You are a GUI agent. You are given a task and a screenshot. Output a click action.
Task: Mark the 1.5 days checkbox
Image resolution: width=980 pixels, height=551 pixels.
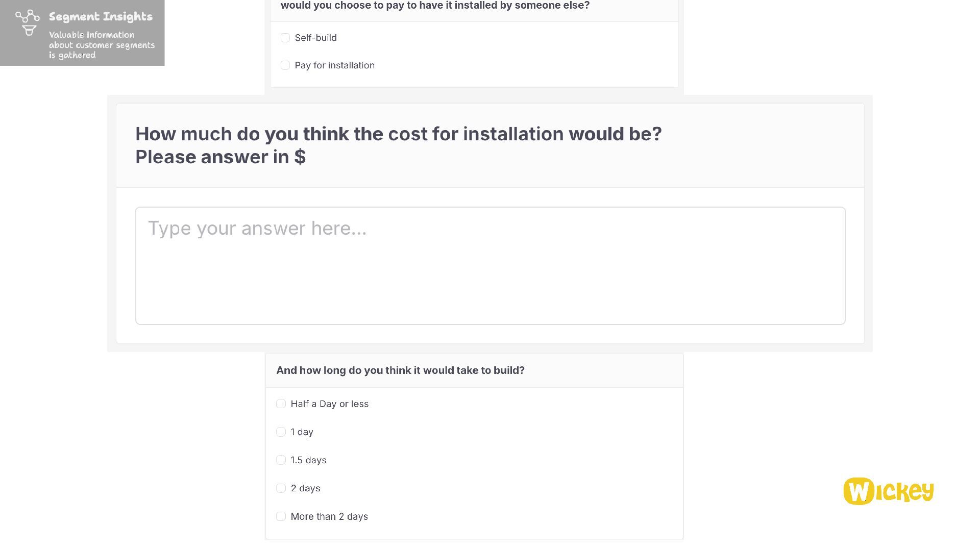coord(281,460)
